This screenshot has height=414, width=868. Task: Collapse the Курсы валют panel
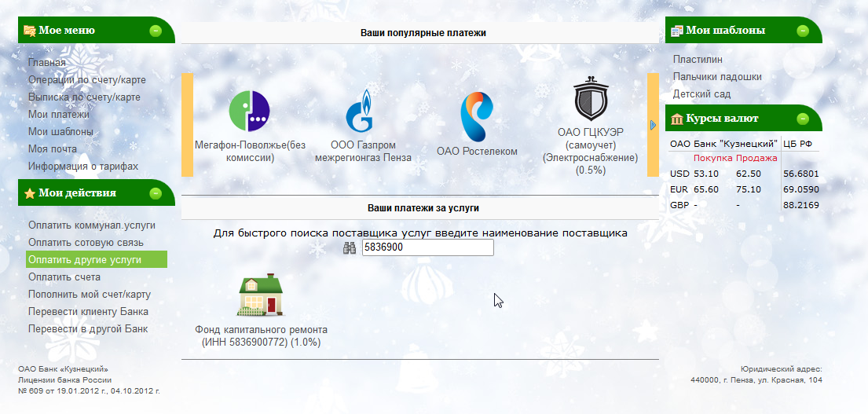(802, 119)
